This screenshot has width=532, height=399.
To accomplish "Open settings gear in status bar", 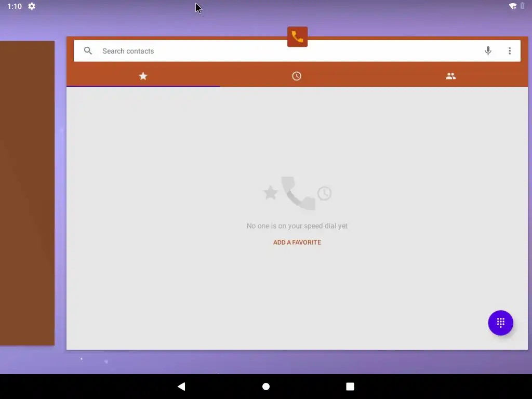I will click(32, 6).
